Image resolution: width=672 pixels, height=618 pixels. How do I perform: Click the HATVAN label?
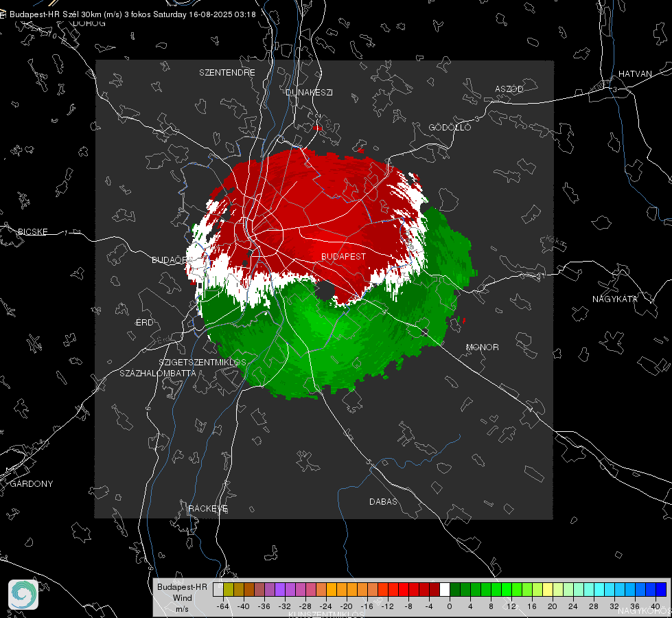pyautogui.click(x=635, y=73)
